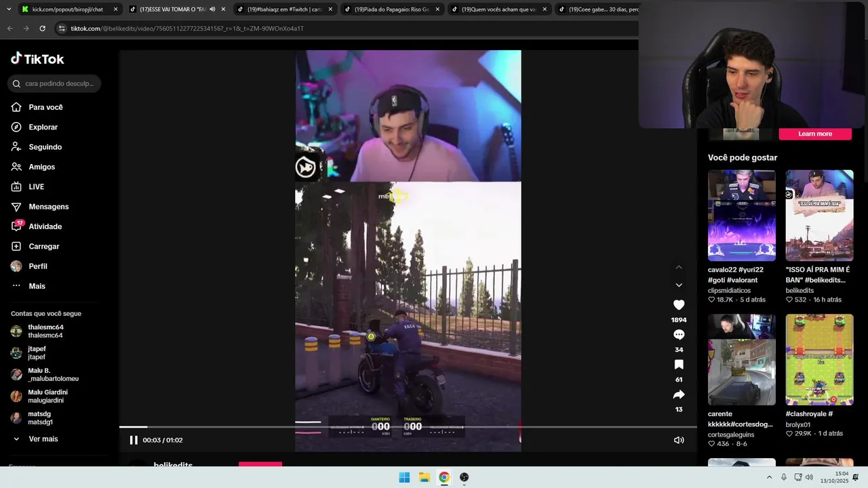Open cortesgaleguins creator link

click(731, 435)
